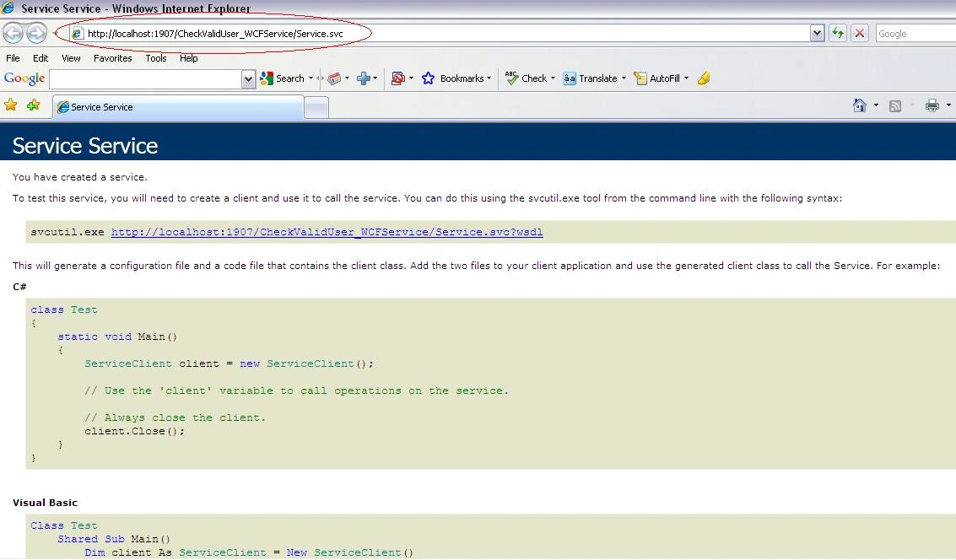The width and height of the screenshot is (956, 560).
Task: Open the Favorites menu
Action: click(x=113, y=58)
